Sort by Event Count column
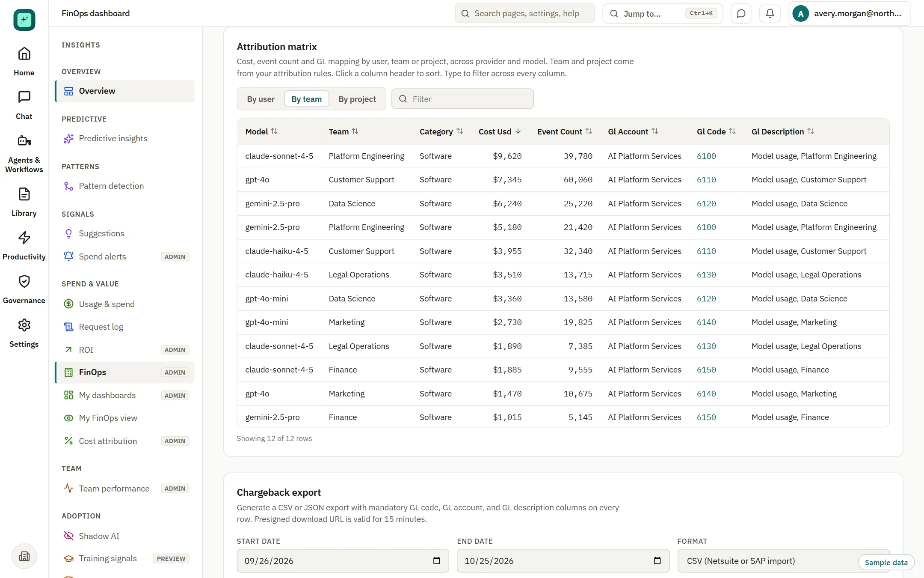Viewport: 924px width, 578px height. tap(565, 131)
